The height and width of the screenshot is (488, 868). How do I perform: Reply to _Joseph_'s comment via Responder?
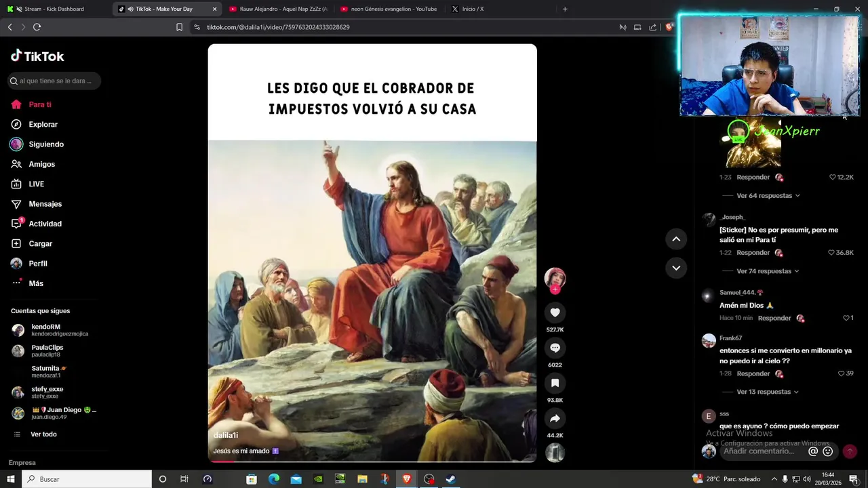753,253
